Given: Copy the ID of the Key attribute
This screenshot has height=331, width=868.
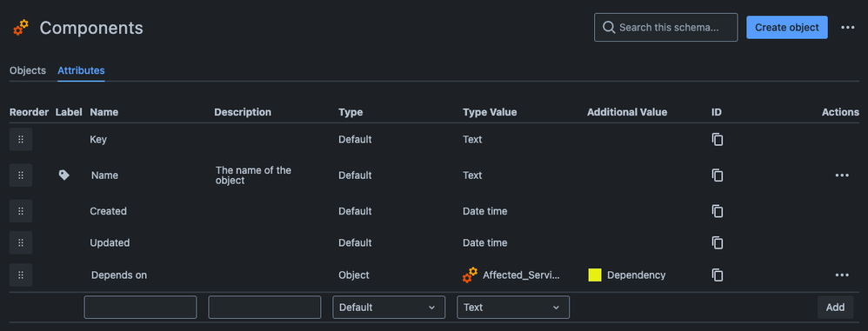Looking at the screenshot, I should tap(718, 139).
